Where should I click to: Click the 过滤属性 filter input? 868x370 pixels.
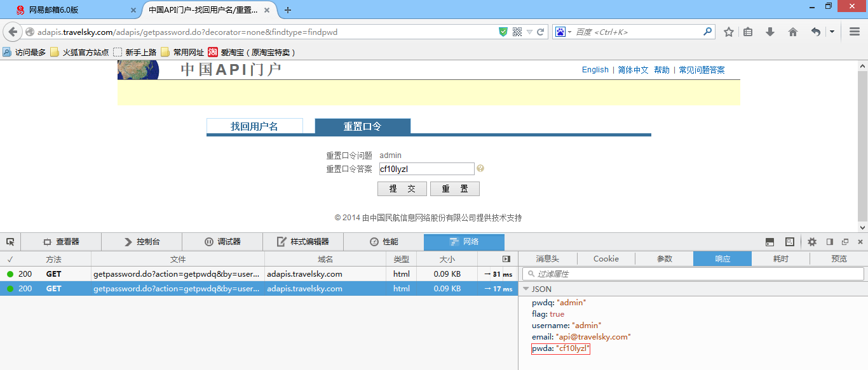693,274
